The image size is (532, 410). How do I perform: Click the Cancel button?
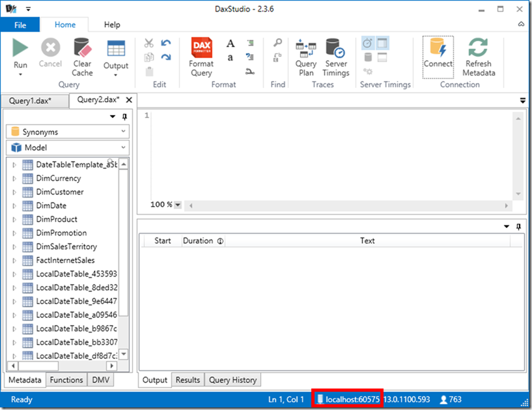point(50,51)
